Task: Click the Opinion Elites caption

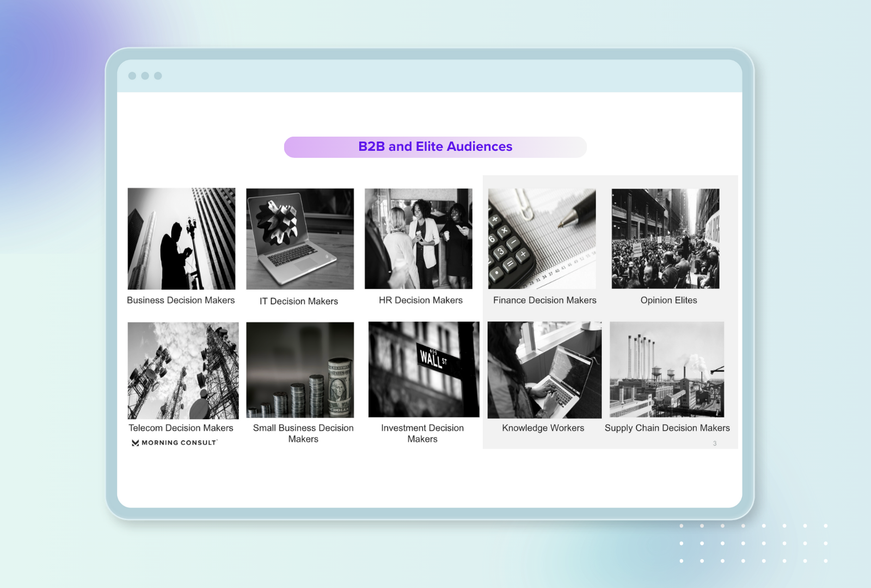Action: point(669,301)
